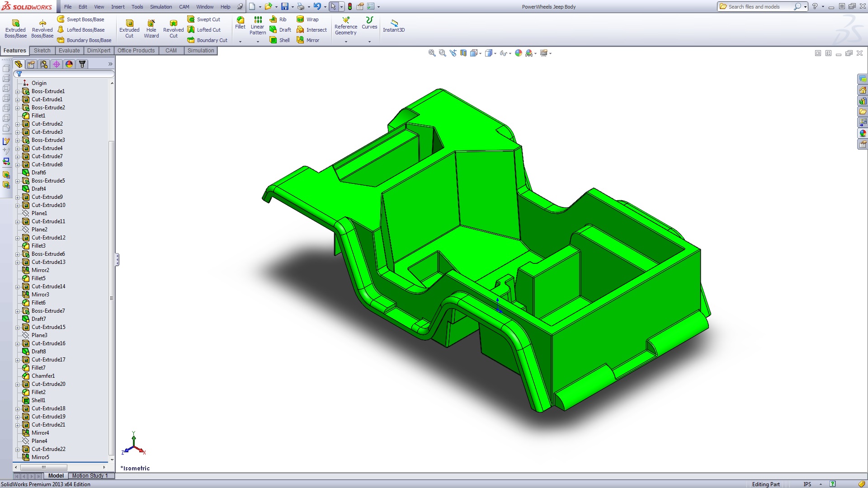Screen dimensions: 868x488
Task: Open the Insert menu
Action: (118, 7)
